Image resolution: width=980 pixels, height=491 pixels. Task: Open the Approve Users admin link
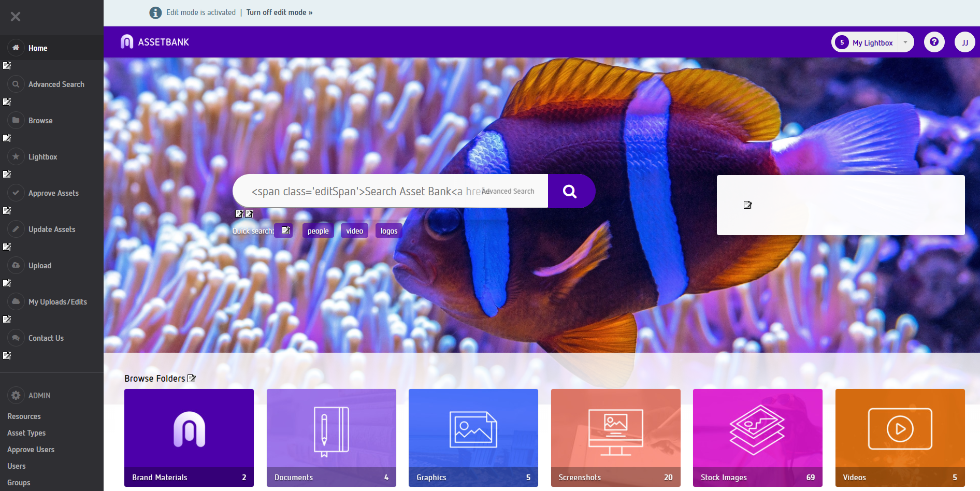31,450
